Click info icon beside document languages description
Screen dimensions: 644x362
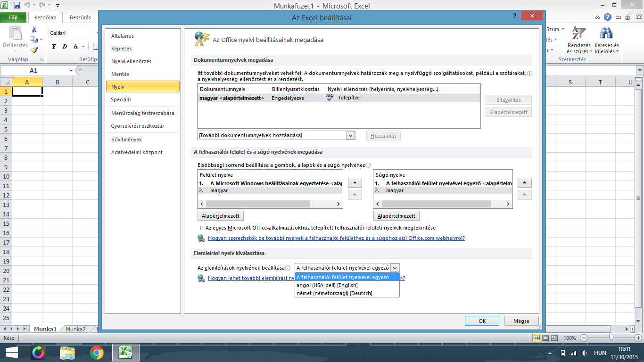(x=529, y=74)
